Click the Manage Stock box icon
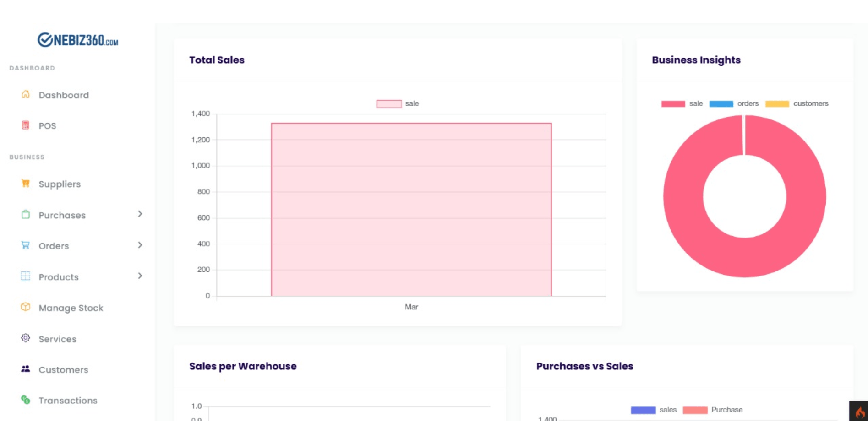 tap(26, 307)
